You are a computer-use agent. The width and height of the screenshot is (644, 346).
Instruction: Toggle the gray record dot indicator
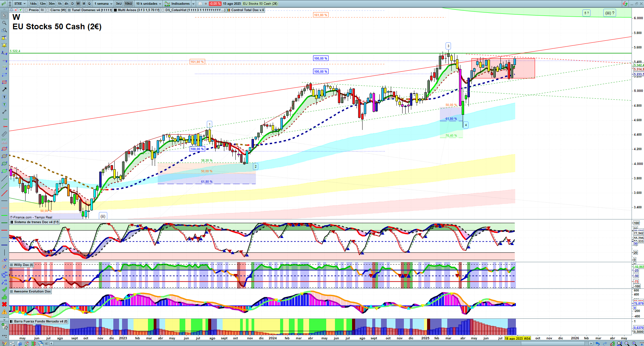[x=206, y=4]
